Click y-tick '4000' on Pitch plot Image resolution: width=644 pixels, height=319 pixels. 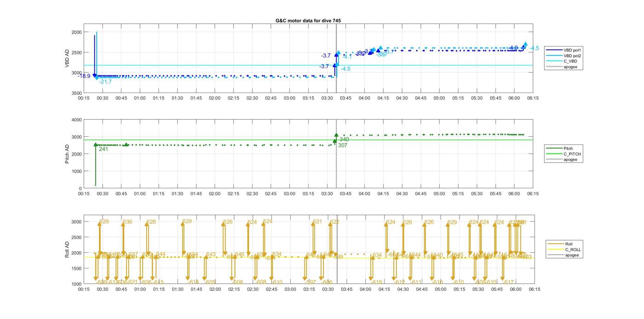pos(76,120)
